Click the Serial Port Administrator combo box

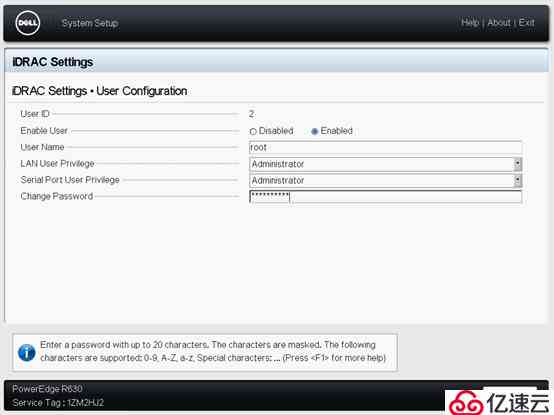[x=385, y=180]
